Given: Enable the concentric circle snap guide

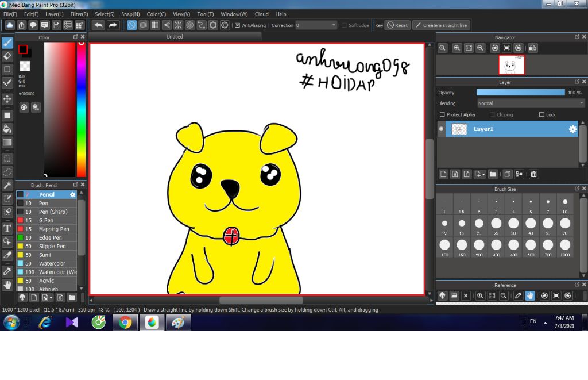Looking at the screenshot, I should coord(189,25).
